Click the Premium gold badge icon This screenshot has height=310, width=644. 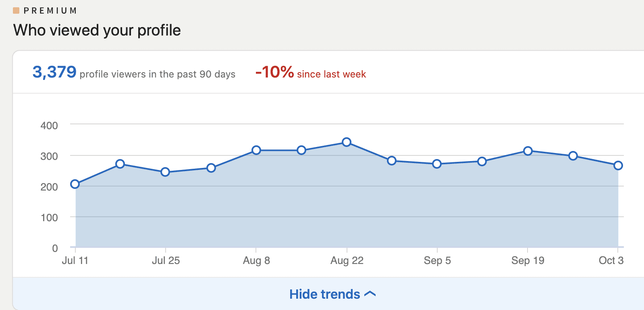tap(16, 10)
